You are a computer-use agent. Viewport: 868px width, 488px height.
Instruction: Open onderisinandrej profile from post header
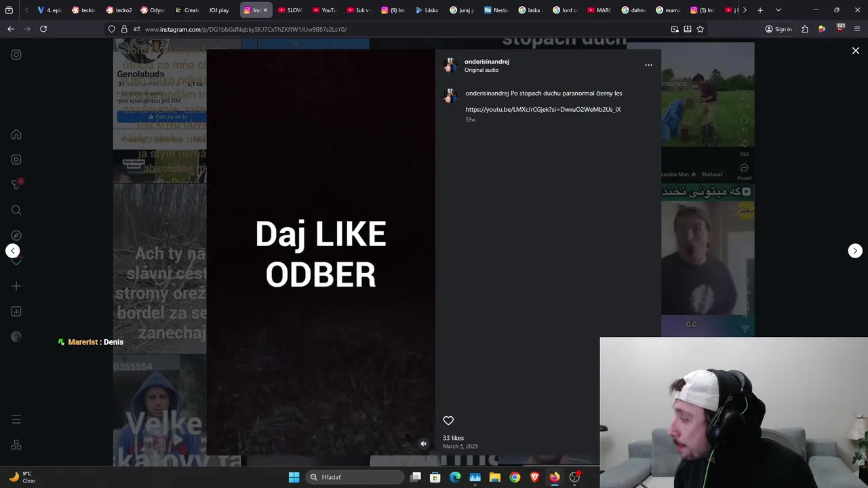click(487, 62)
